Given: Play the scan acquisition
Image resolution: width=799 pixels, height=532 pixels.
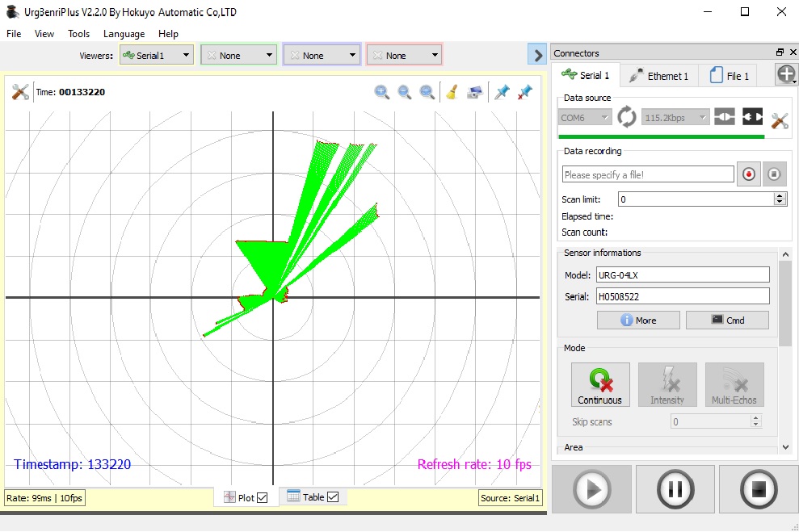Looking at the screenshot, I should 591,489.
